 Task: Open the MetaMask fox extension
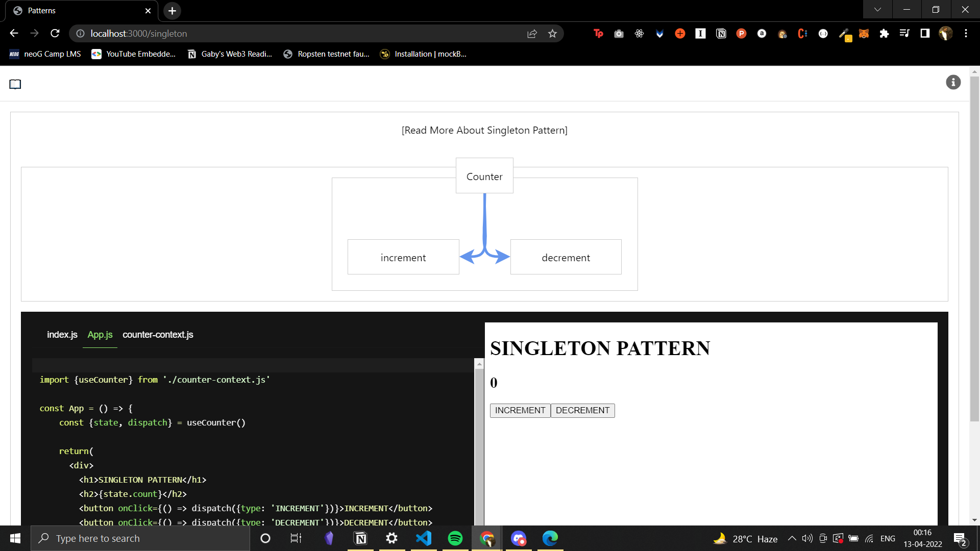864,34
